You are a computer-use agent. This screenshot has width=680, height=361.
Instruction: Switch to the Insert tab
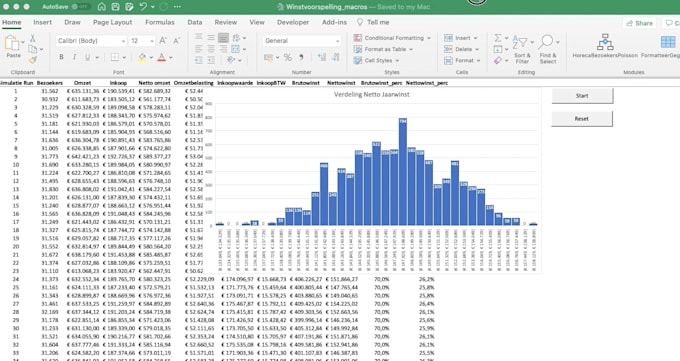click(42, 22)
